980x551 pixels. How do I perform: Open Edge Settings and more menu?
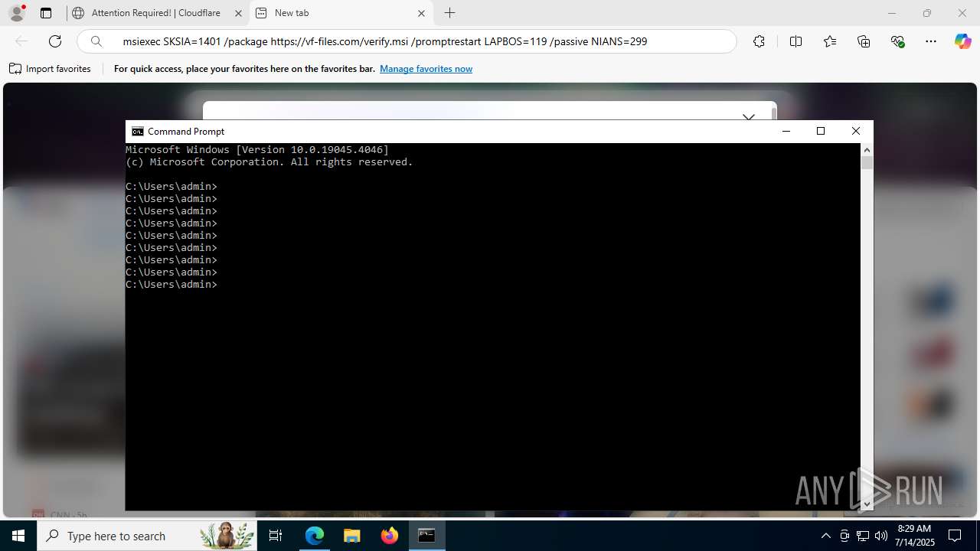931,41
